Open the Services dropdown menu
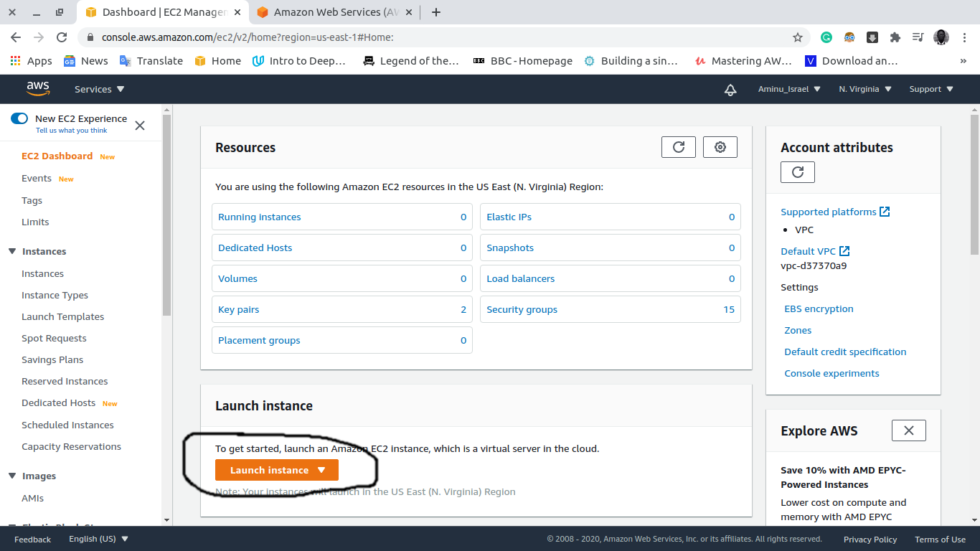This screenshot has width=980, height=551. coord(100,89)
